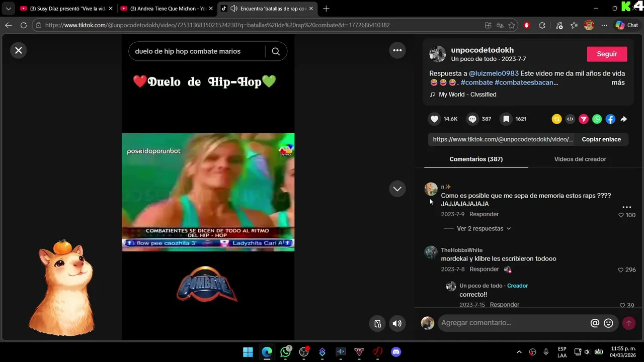Click the browser back arrow
The image size is (644, 362).
coord(9,25)
